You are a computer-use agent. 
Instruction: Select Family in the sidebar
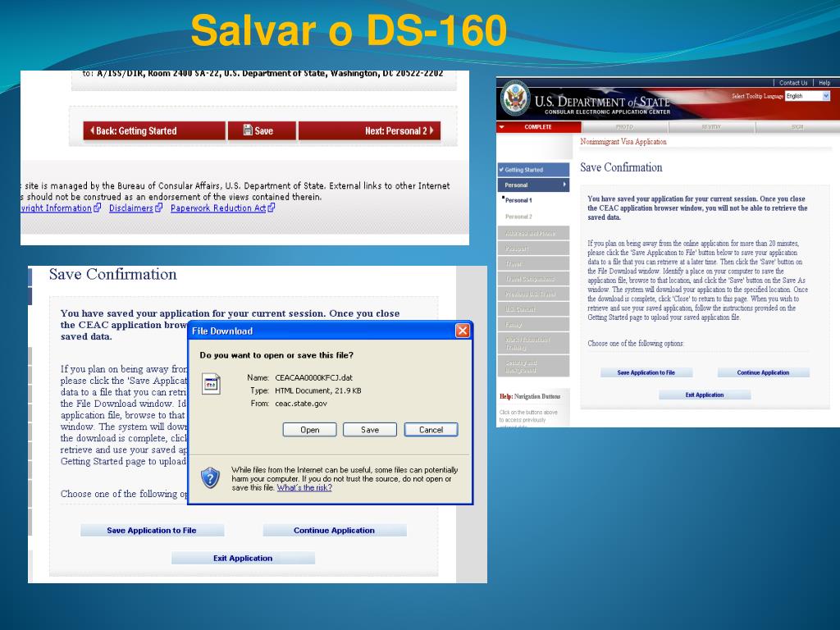click(x=533, y=324)
